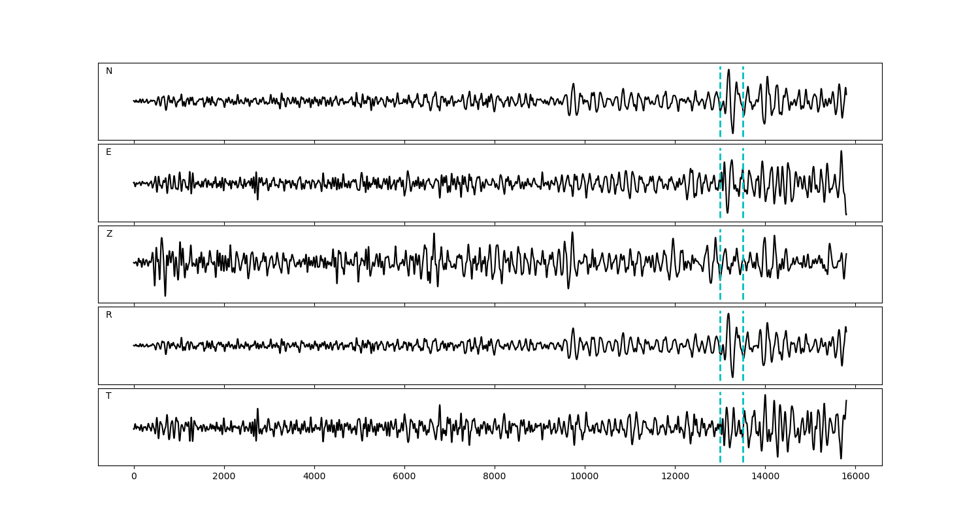Screen dimensions: 980x523
Task: Click the N channel label
Action: (x=109, y=71)
